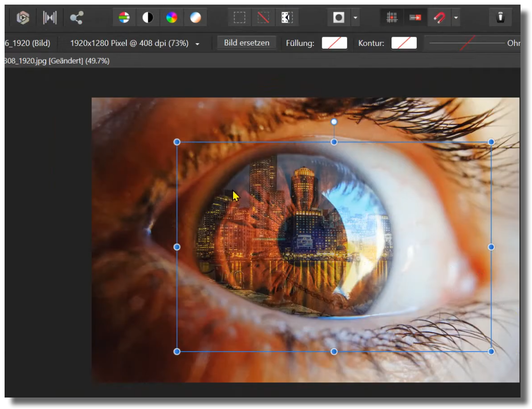532x409 pixels.
Task: Toggle the snapping magnet icon
Action: click(439, 17)
